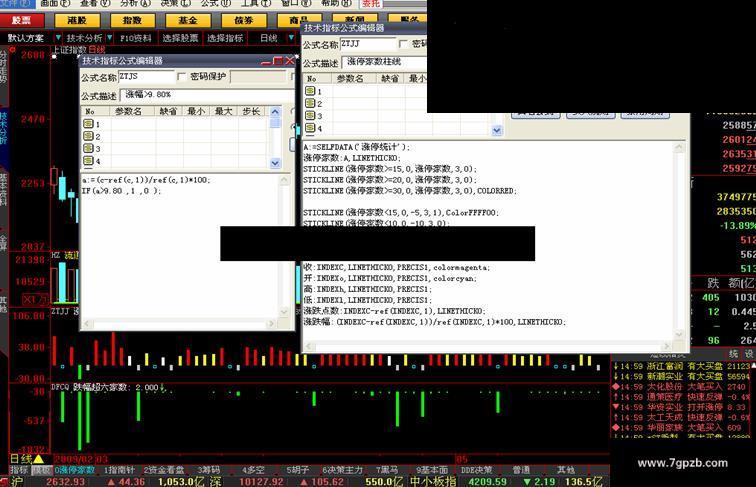Image resolution: width=756 pixels, height=487 pixels.
Task: Click the IF(a>9.80,1,0) code line
Action: tap(121, 191)
